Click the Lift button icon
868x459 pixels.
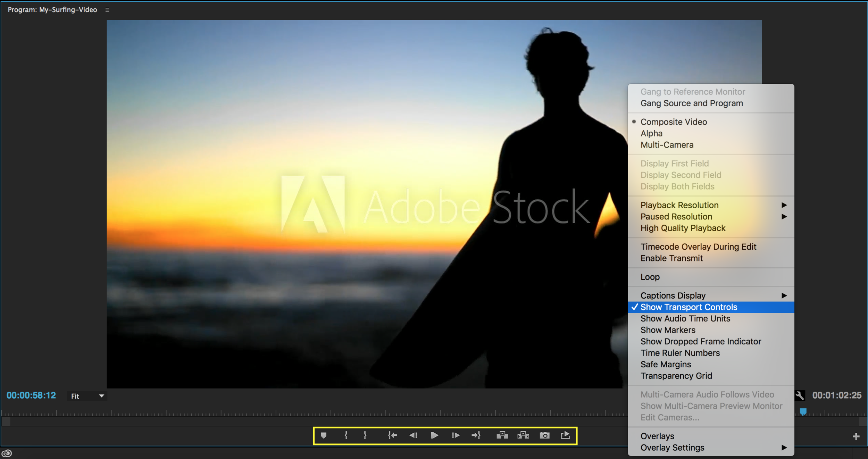502,435
